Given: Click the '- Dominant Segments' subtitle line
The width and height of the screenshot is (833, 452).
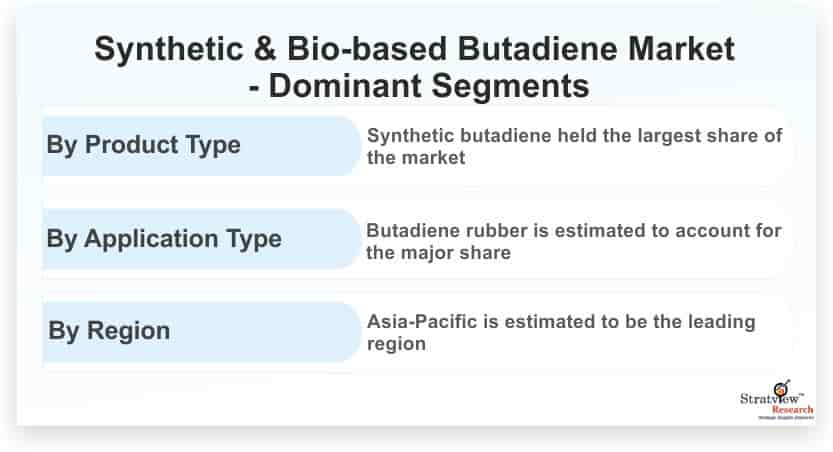Looking at the screenshot, I should tap(418, 86).
